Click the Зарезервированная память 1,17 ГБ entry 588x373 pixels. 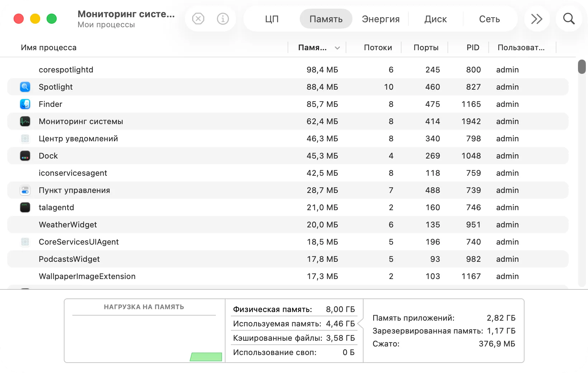click(444, 331)
